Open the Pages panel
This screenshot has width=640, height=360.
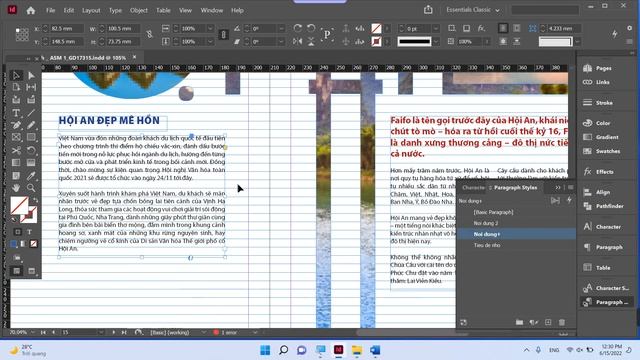coord(603,68)
